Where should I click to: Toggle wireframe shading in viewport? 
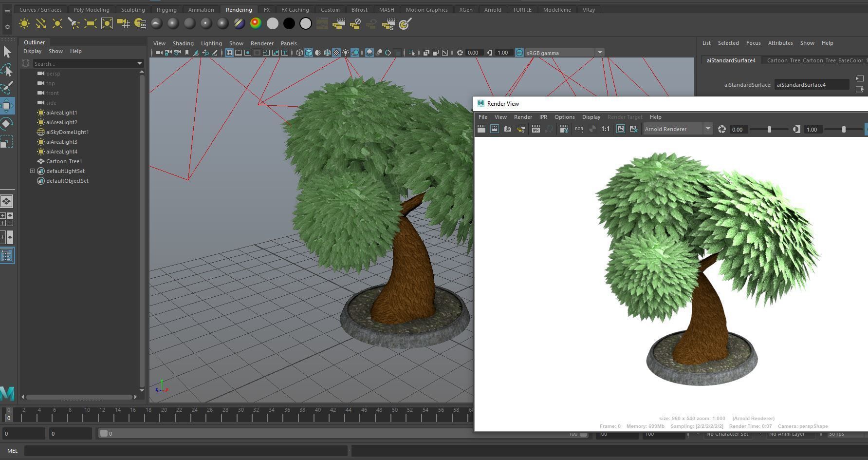299,53
